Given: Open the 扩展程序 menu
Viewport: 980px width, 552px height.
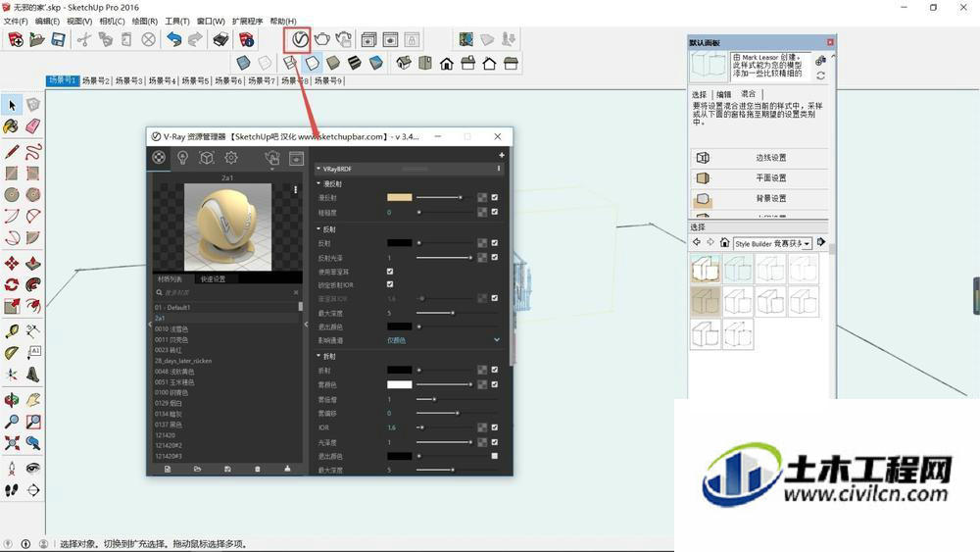Looking at the screenshot, I should [248, 22].
